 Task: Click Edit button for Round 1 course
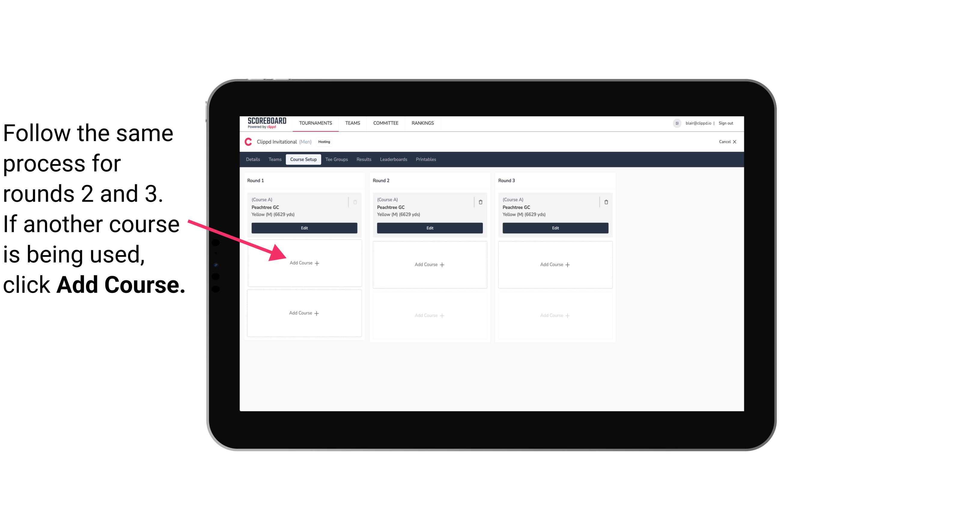pyautogui.click(x=304, y=228)
